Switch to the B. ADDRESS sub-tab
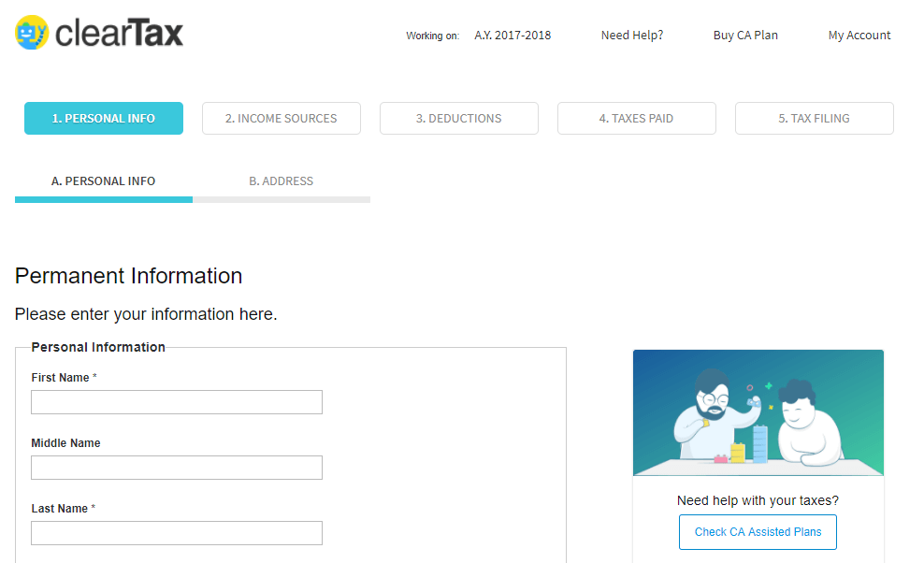The height and width of the screenshot is (563, 924). [x=281, y=181]
